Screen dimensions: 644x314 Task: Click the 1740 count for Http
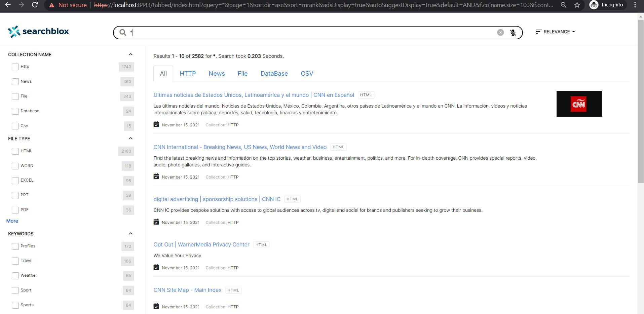click(x=126, y=67)
